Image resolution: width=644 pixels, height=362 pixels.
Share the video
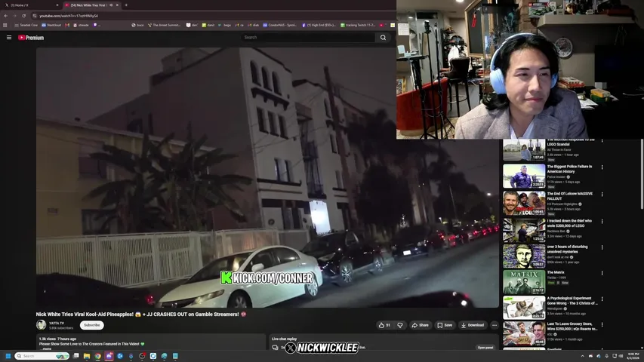tap(421, 325)
